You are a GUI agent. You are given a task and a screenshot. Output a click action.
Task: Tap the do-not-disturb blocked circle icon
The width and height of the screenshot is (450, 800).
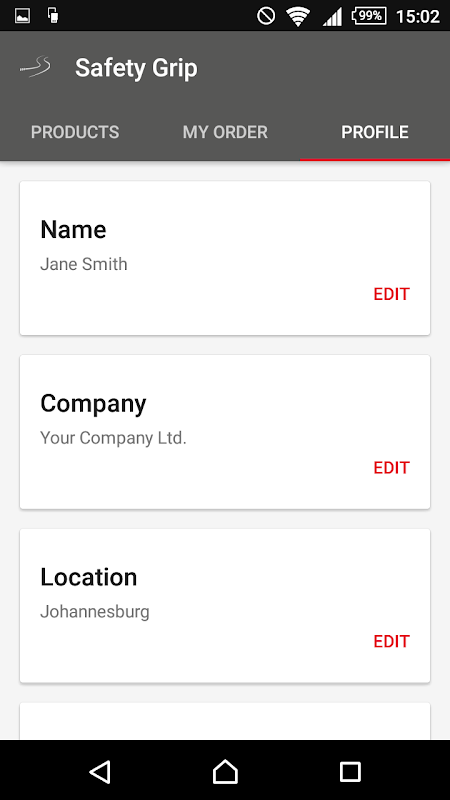(x=266, y=16)
